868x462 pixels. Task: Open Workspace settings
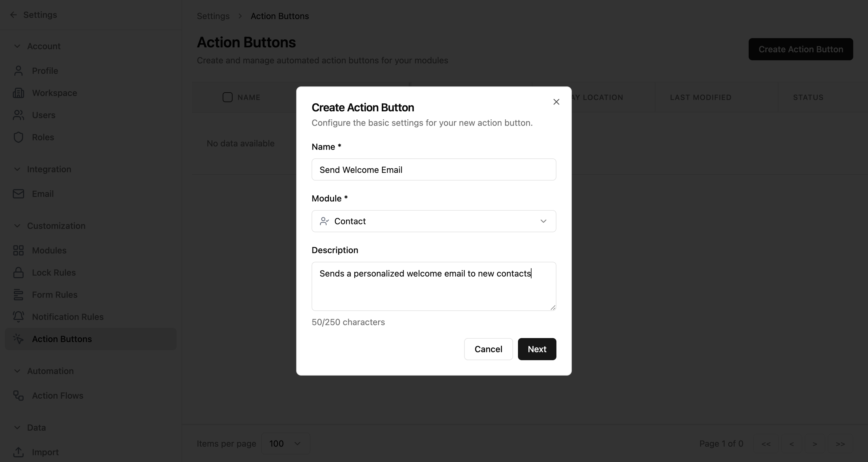coord(91,93)
